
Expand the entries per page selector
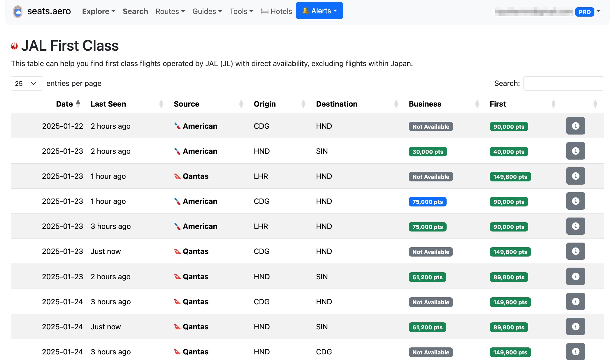pos(27,83)
